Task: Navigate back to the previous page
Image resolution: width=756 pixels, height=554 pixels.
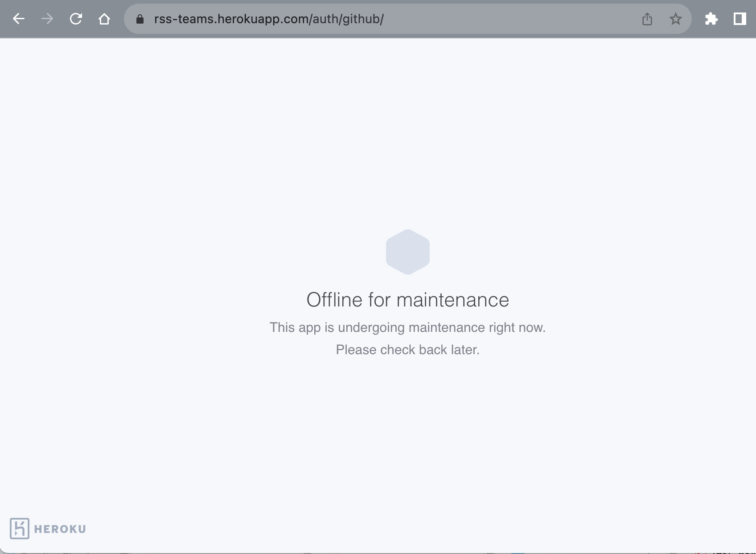Action: 18,19
